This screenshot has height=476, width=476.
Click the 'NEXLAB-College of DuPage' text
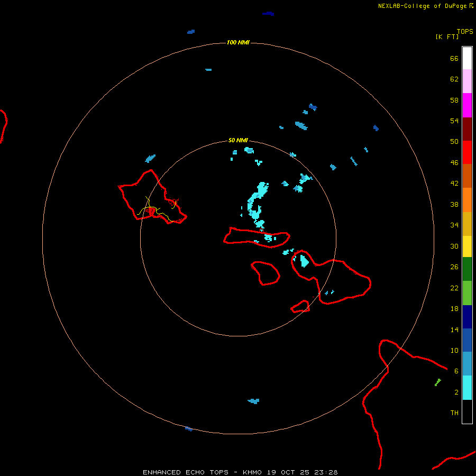pyautogui.click(x=422, y=6)
